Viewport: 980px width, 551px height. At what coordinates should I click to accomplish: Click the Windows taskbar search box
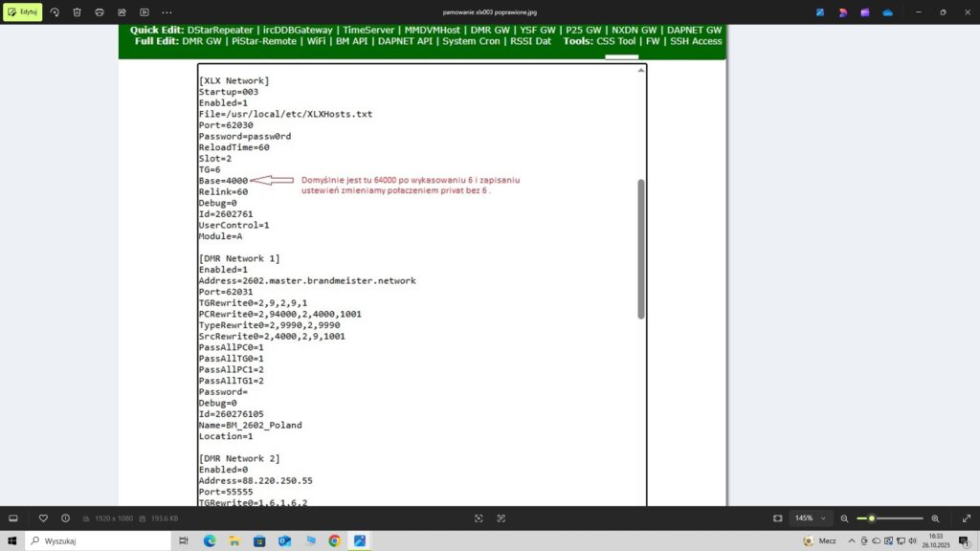pos(96,540)
